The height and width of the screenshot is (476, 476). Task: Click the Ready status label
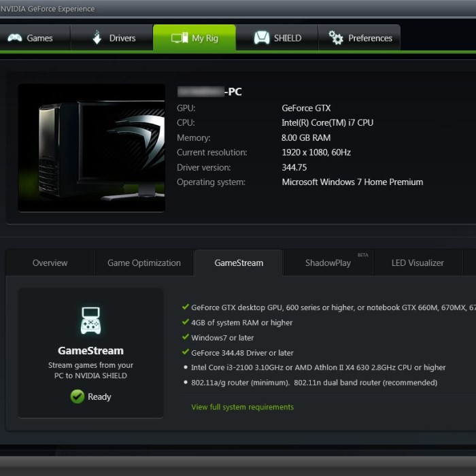[x=99, y=396]
